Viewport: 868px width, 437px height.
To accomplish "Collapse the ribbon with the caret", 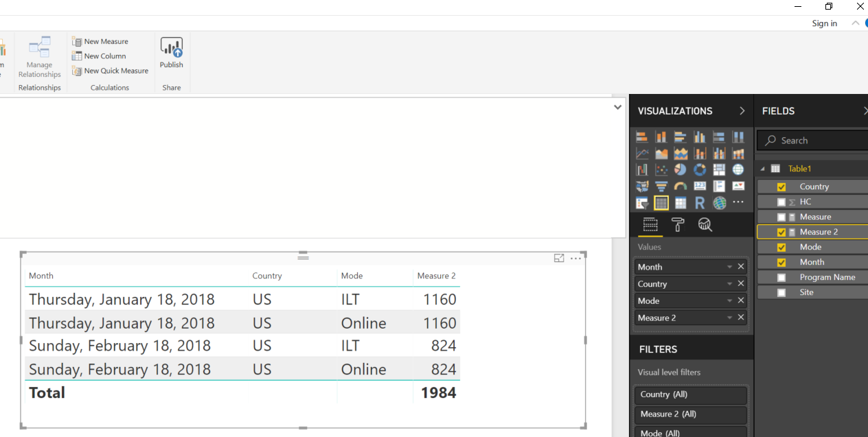I will [x=856, y=23].
